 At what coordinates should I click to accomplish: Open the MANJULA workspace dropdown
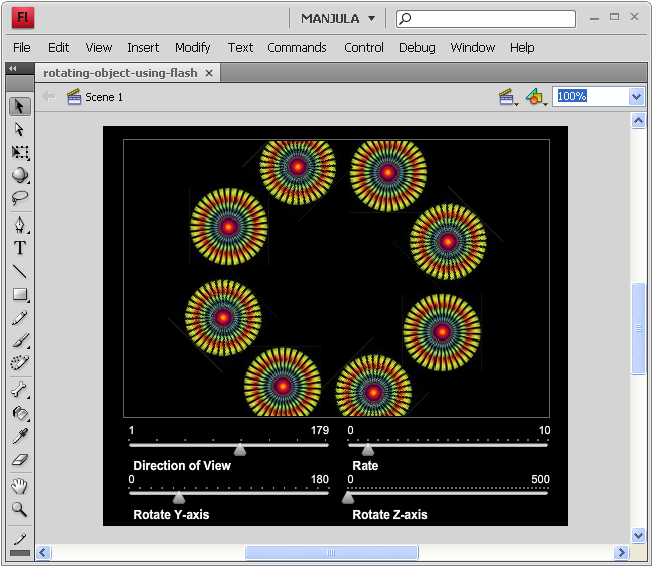tap(338, 18)
